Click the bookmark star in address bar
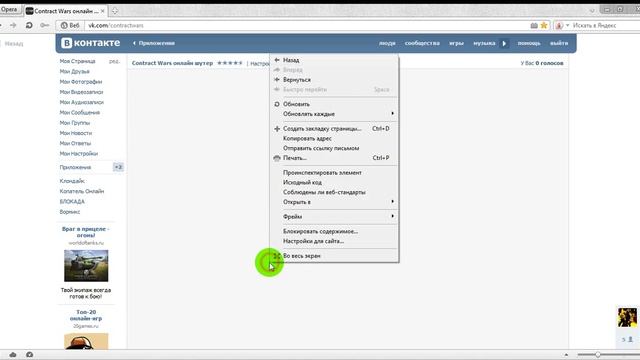The height and width of the screenshot is (360, 640). tap(544, 25)
